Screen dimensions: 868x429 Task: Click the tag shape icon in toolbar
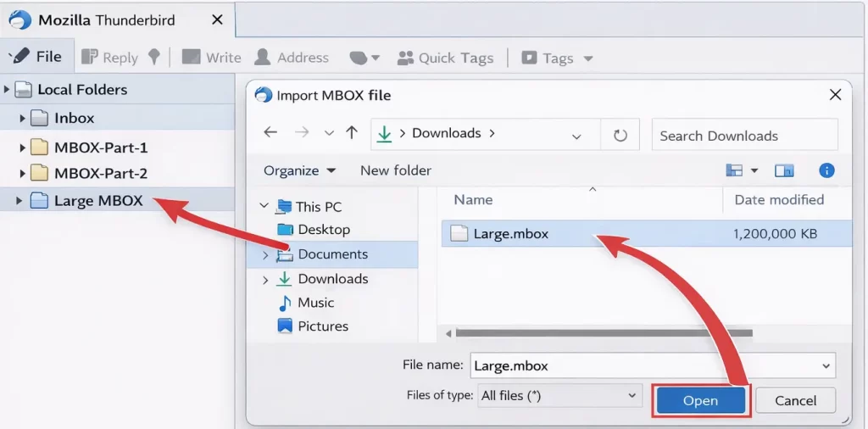(x=359, y=58)
